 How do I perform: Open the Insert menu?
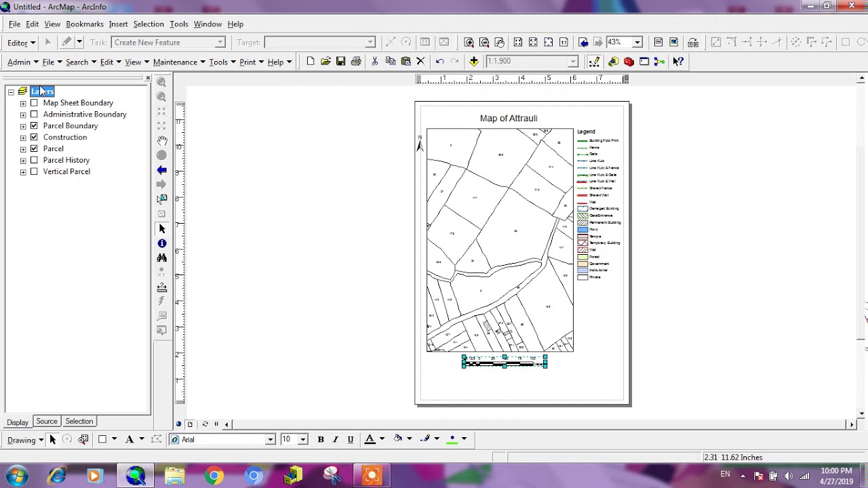click(118, 24)
